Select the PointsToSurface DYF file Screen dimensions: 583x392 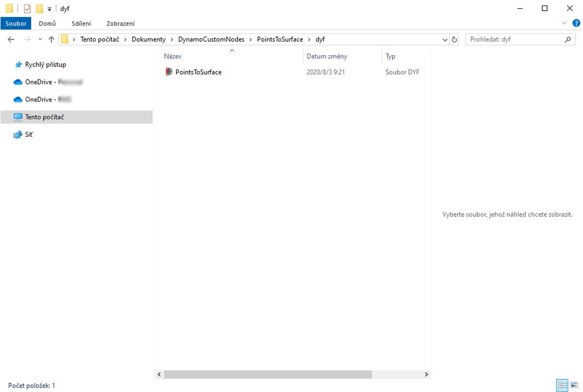click(198, 72)
